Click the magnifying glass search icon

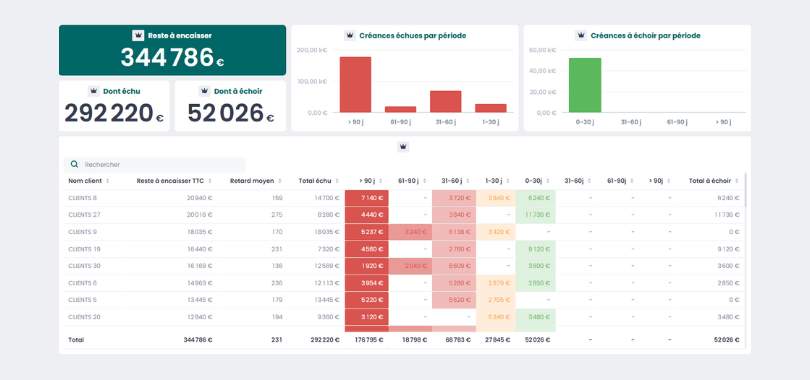coord(74,164)
